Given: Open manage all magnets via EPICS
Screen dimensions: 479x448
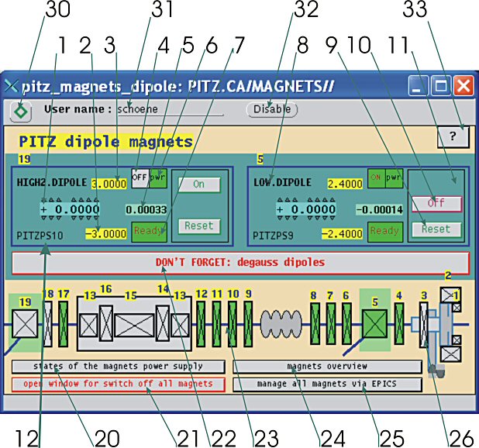Looking at the screenshot, I should tap(328, 384).
